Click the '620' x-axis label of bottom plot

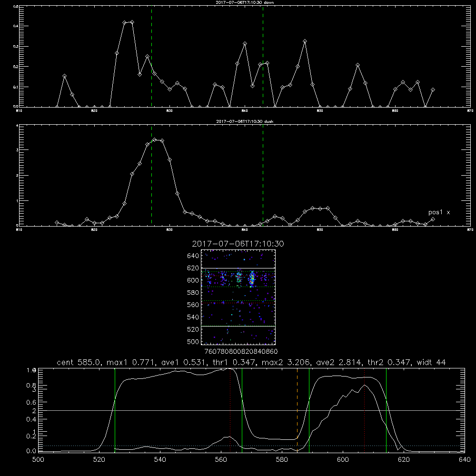pos(404,460)
